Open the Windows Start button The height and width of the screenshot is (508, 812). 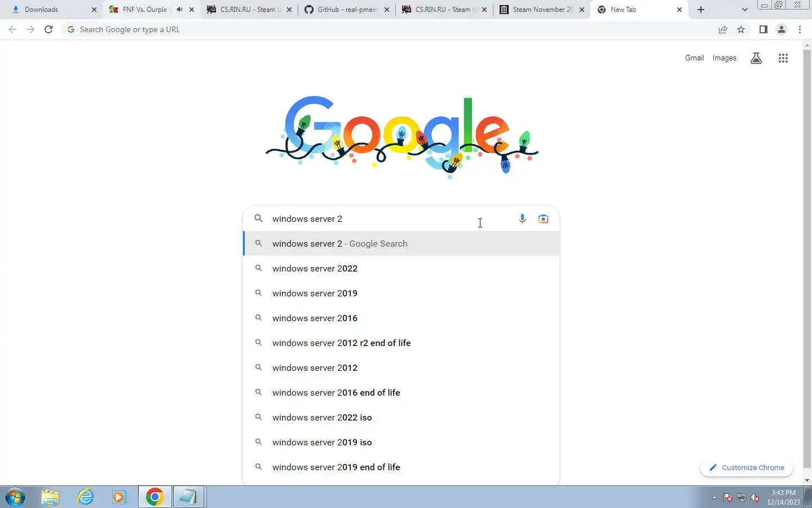(15, 497)
